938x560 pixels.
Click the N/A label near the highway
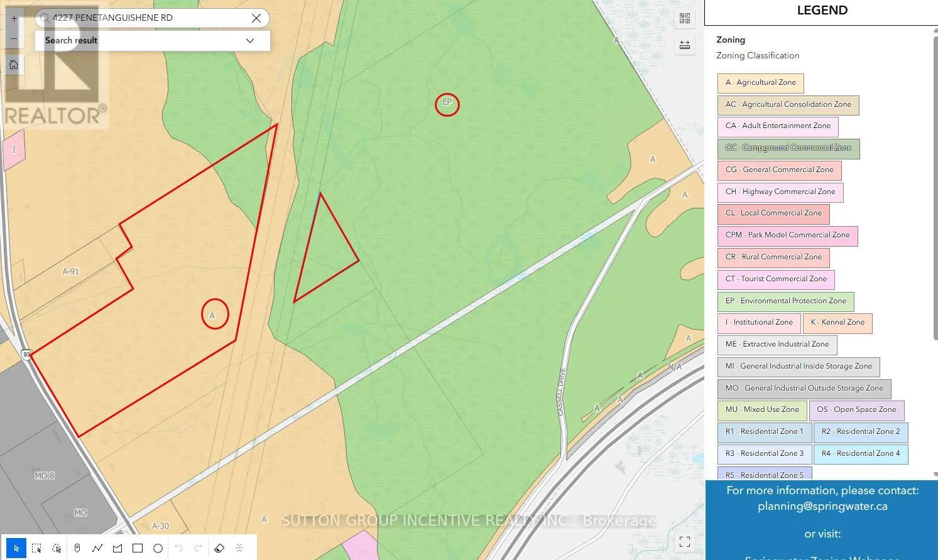(675, 367)
